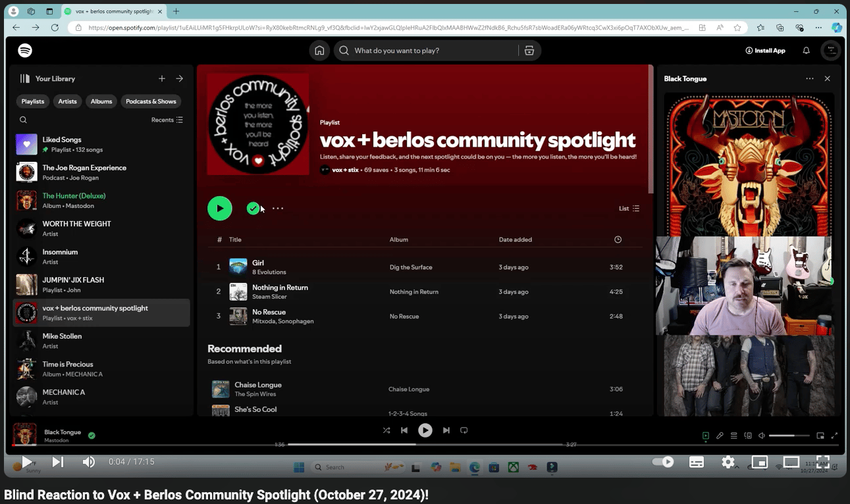Refresh the browser page

55,28
